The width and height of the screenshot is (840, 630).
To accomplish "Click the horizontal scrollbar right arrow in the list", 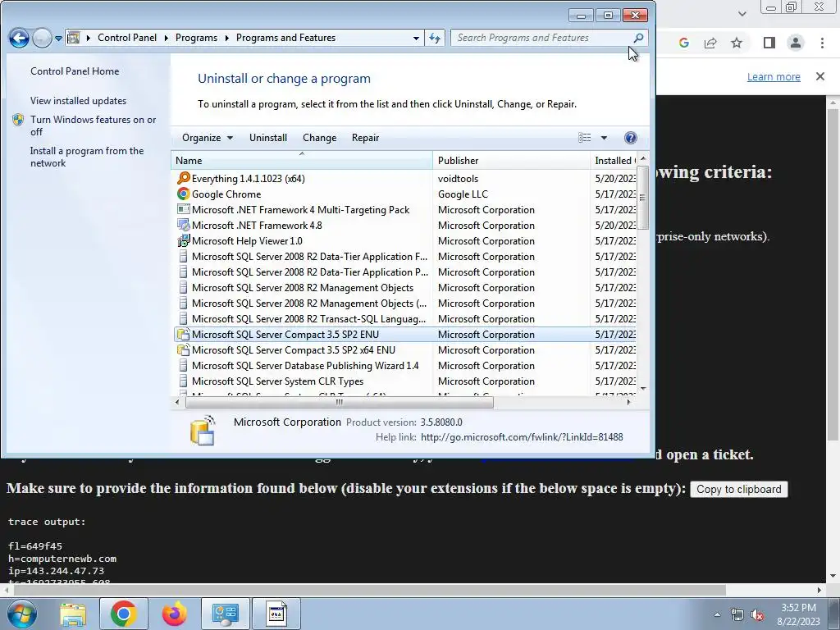I will click(x=629, y=402).
